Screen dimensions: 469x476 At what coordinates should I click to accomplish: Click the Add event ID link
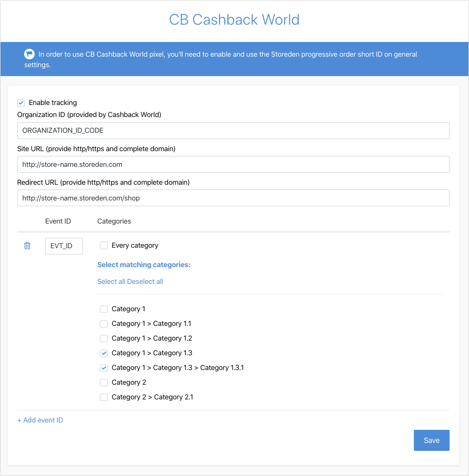click(x=40, y=420)
